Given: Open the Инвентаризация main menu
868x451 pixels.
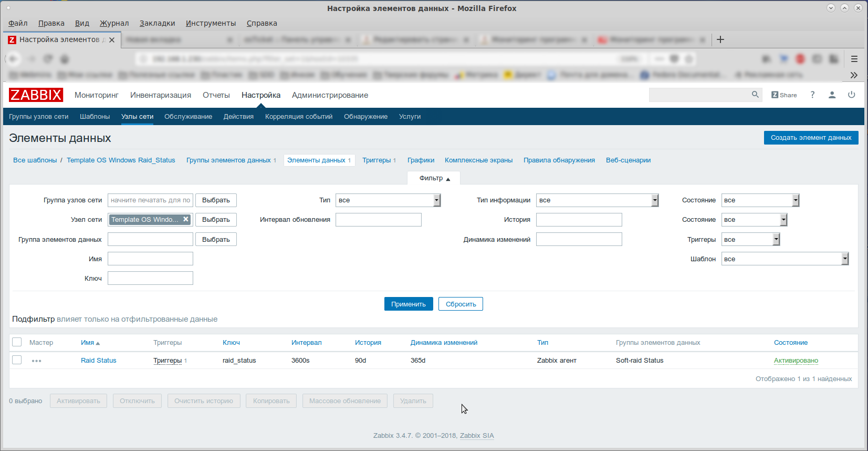Looking at the screenshot, I should (x=161, y=95).
